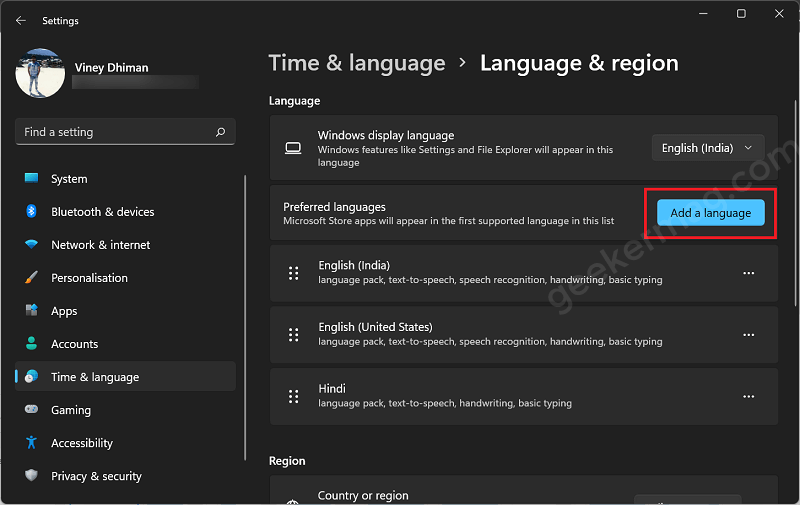This screenshot has height=505, width=800.
Task: Click the Personalisation paintbrush icon
Action: (32, 277)
